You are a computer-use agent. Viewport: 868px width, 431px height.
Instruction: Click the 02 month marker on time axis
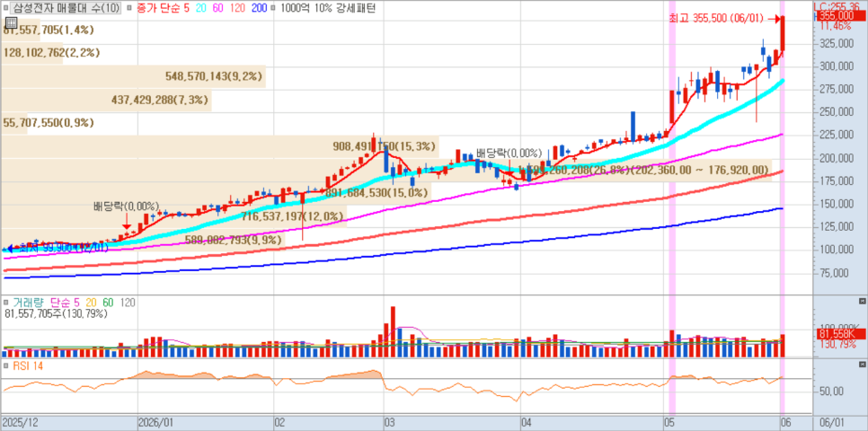pyautogui.click(x=280, y=423)
